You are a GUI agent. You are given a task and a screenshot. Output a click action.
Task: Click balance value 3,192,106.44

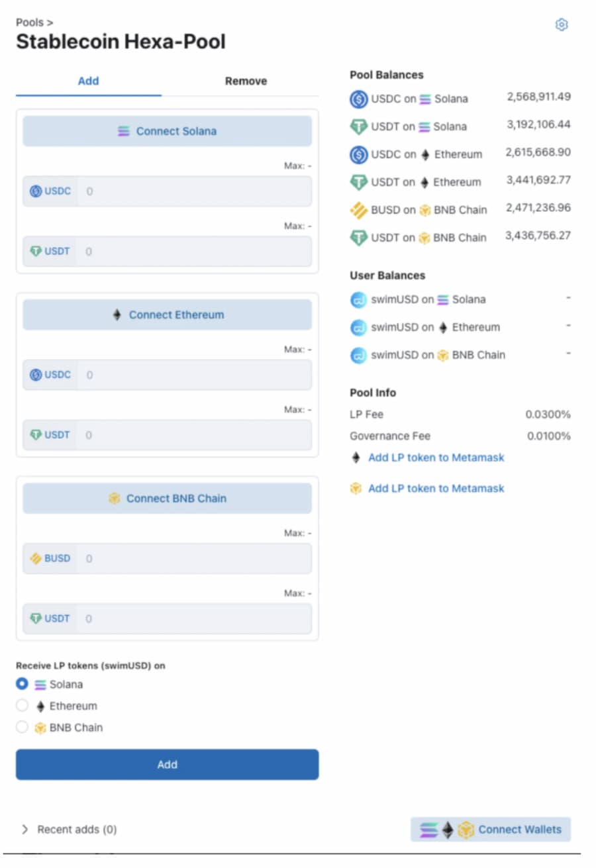pyautogui.click(x=539, y=124)
